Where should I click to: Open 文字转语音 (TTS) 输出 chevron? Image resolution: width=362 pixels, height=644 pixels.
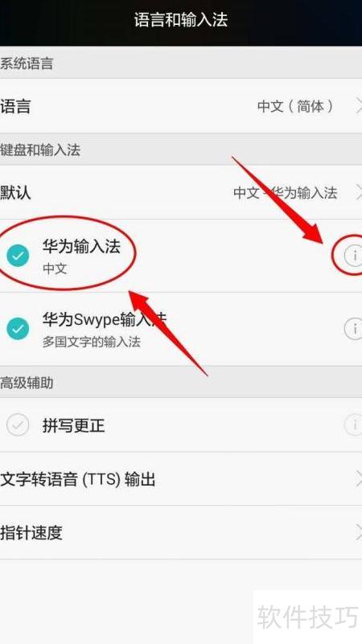coord(358,479)
